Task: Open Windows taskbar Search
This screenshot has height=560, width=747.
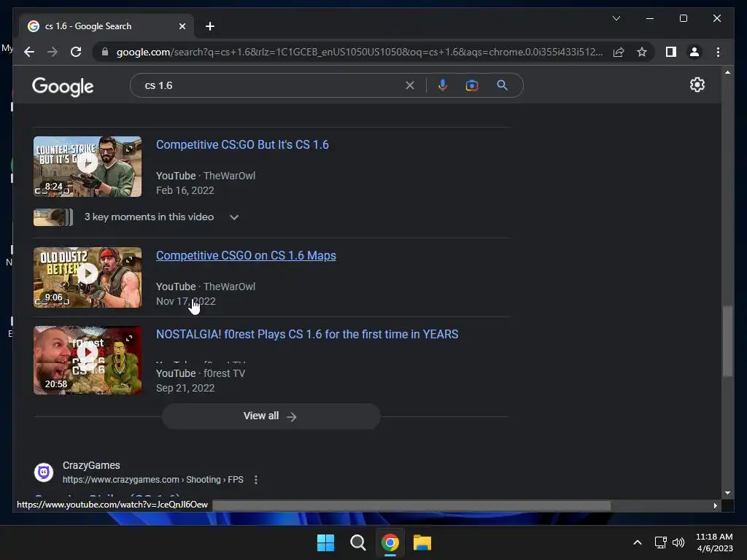Action: tap(357, 542)
